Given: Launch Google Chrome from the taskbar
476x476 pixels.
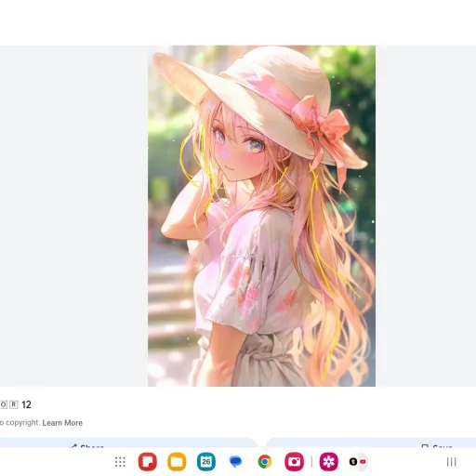Looking at the screenshot, I should pyautogui.click(x=265, y=462).
